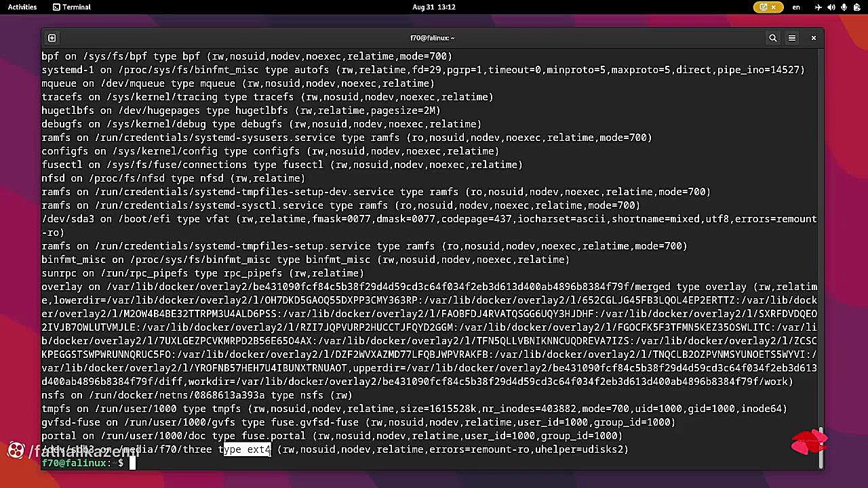
Task: Click 'hugetlbfs on /dev/hugepages' text
Action: 121,110
